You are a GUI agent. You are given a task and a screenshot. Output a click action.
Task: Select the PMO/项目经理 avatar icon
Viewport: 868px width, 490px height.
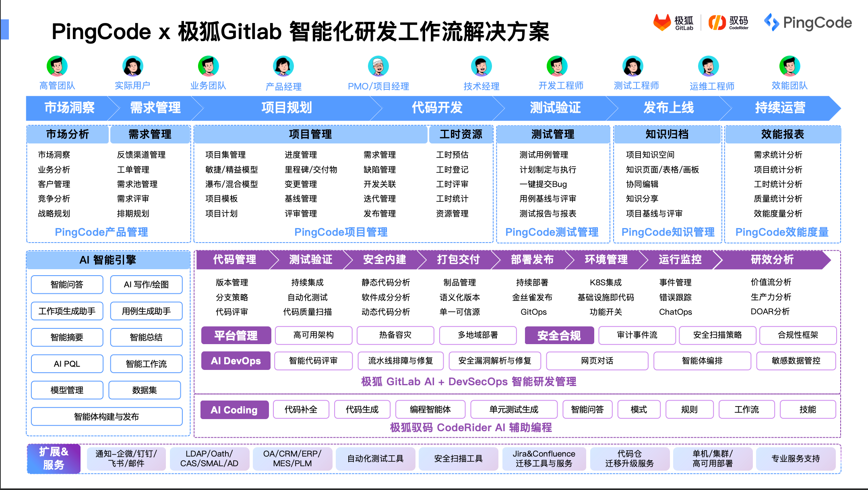coord(378,66)
